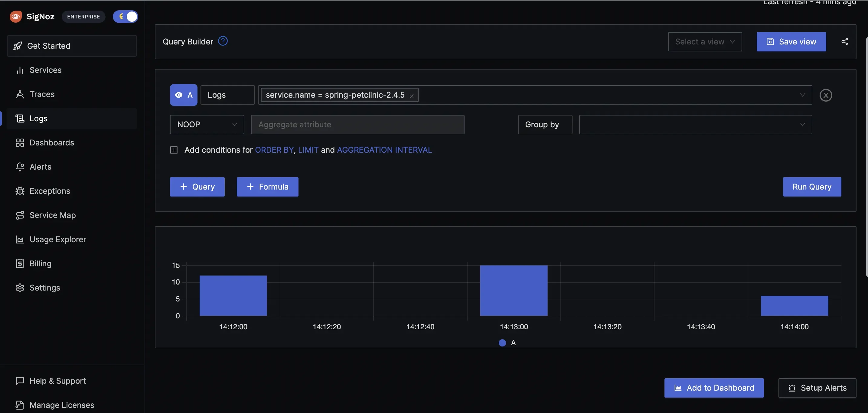Click the SigNoz logo icon
868x413 pixels.
pyautogui.click(x=15, y=17)
